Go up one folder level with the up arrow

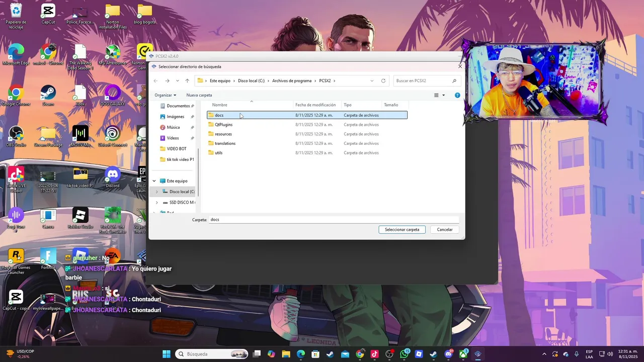click(187, 81)
